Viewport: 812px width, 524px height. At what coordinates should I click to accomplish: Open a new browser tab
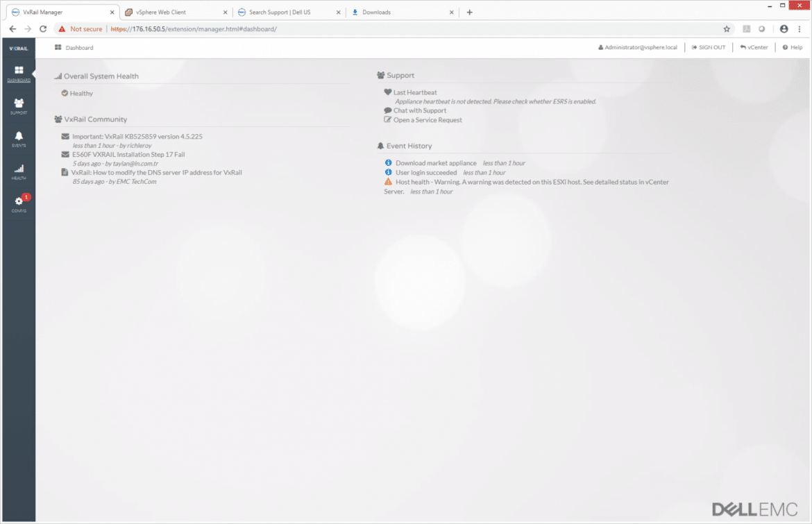click(470, 12)
